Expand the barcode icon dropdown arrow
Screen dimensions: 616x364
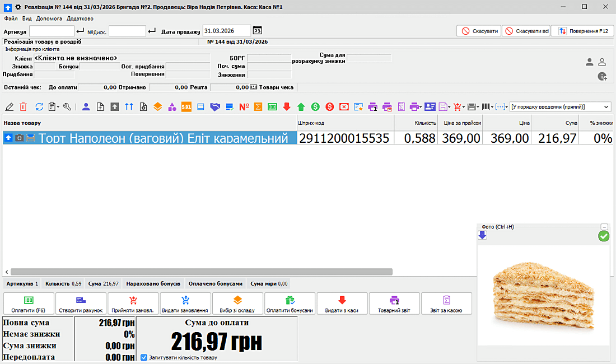491,106
